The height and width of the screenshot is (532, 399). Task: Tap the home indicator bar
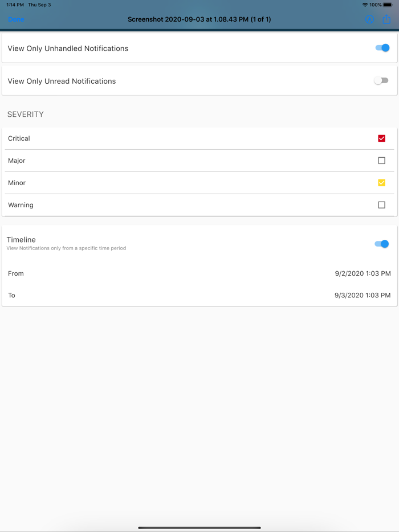[199, 527]
